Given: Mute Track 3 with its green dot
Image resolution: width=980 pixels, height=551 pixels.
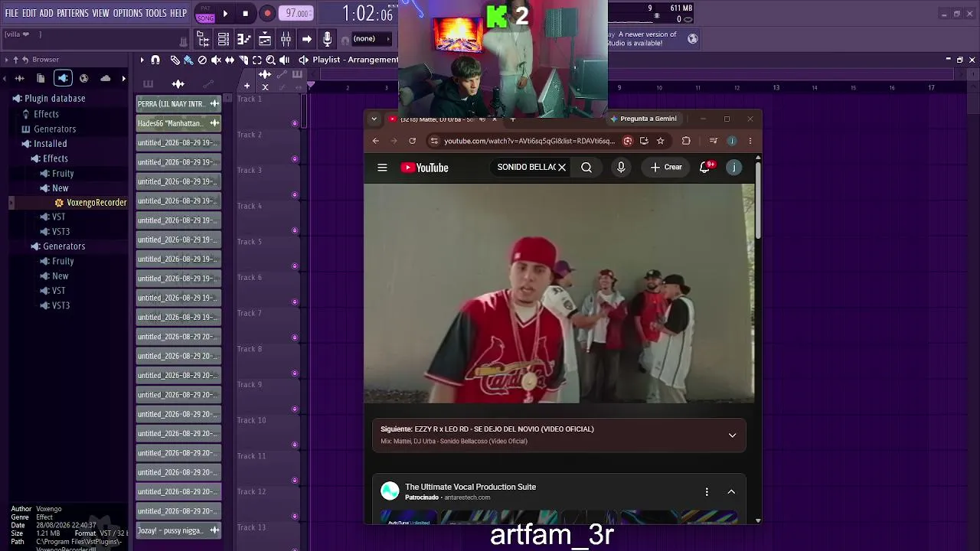Looking at the screenshot, I should coord(295,194).
